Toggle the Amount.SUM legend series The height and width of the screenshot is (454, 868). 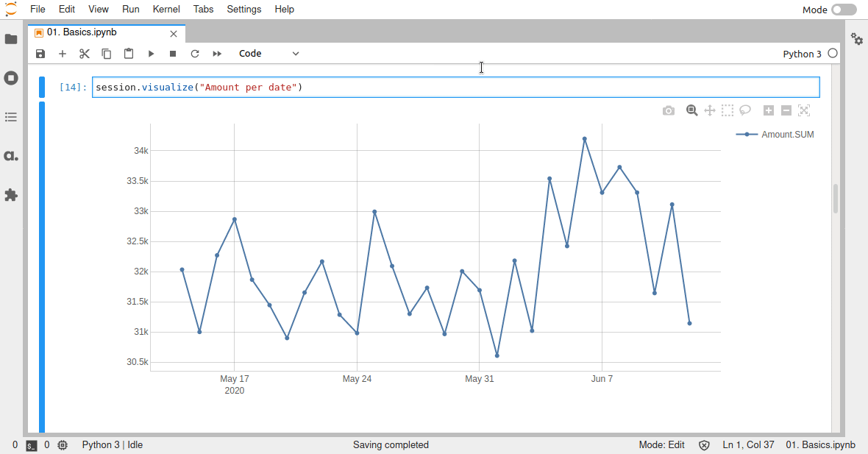(775, 135)
